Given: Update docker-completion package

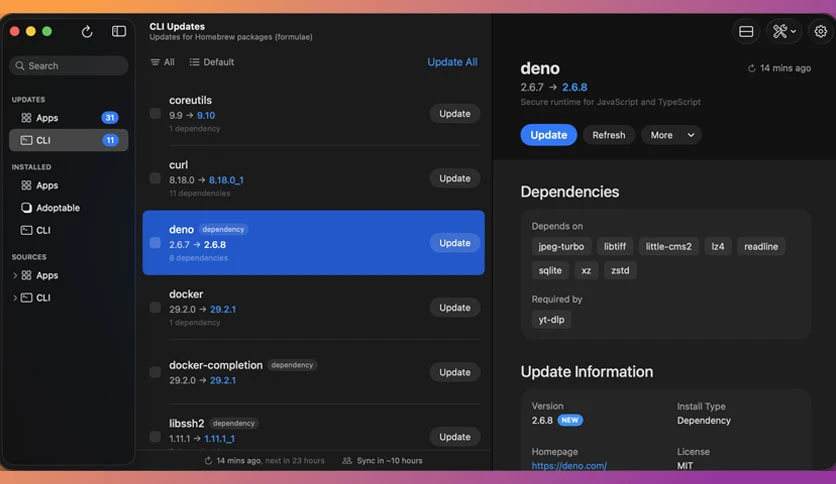Looking at the screenshot, I should [455, 372].
